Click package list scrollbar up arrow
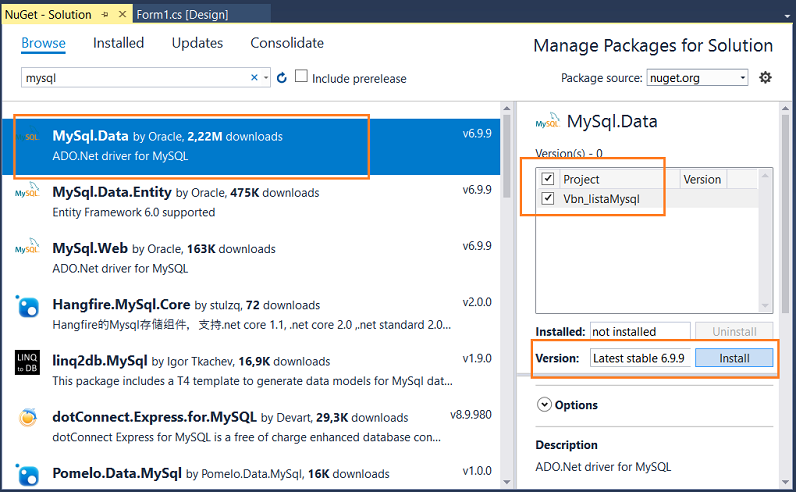The width and height of the screenshot is (796, 492). [x=507, y=108]
